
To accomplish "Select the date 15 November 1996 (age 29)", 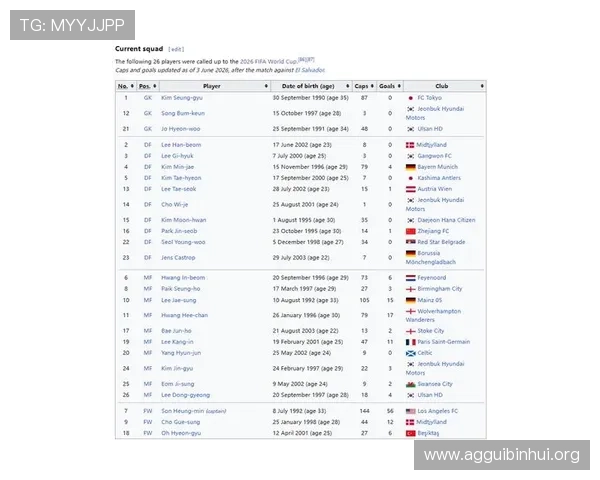I will [x=310, y=167].
